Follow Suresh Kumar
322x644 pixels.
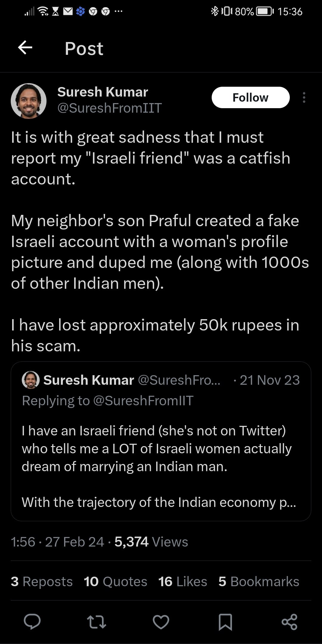point(250,97)
